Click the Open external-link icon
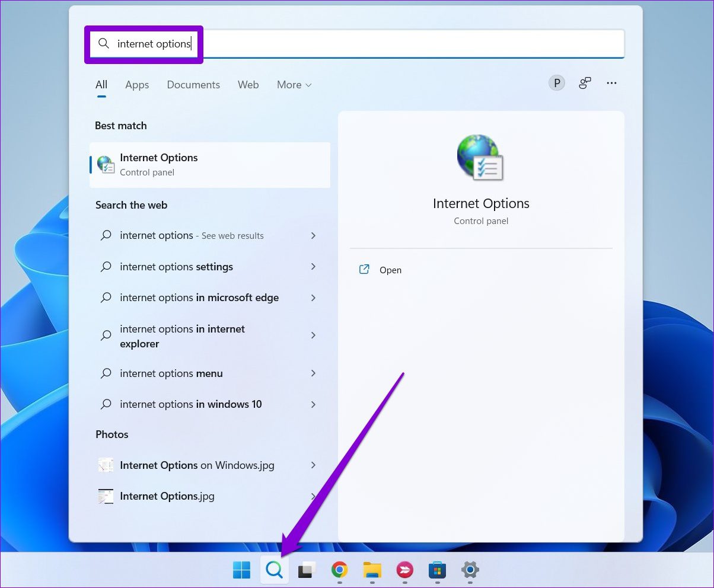 [364, 270]
